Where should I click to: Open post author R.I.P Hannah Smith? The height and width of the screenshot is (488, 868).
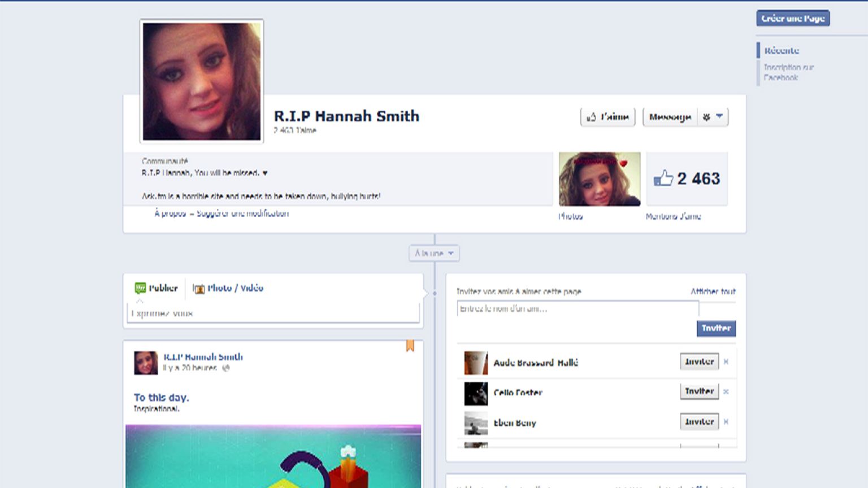(x=203, y=357)
